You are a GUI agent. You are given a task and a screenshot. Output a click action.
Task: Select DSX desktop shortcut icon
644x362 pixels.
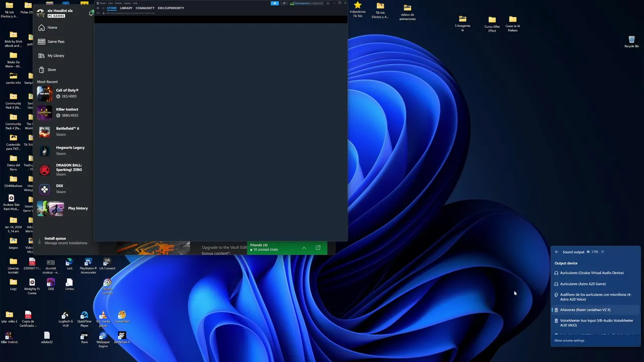51,285
